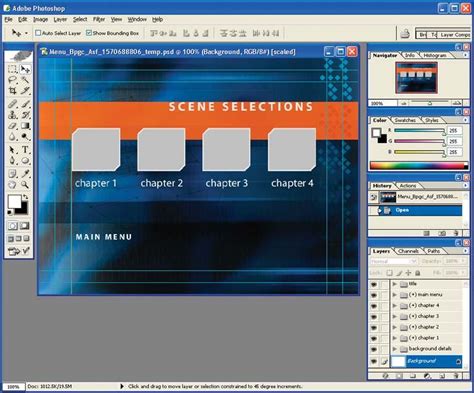This screenshot has height=393, width=474.
Task: Select the Slice tool
Action: 25,91
